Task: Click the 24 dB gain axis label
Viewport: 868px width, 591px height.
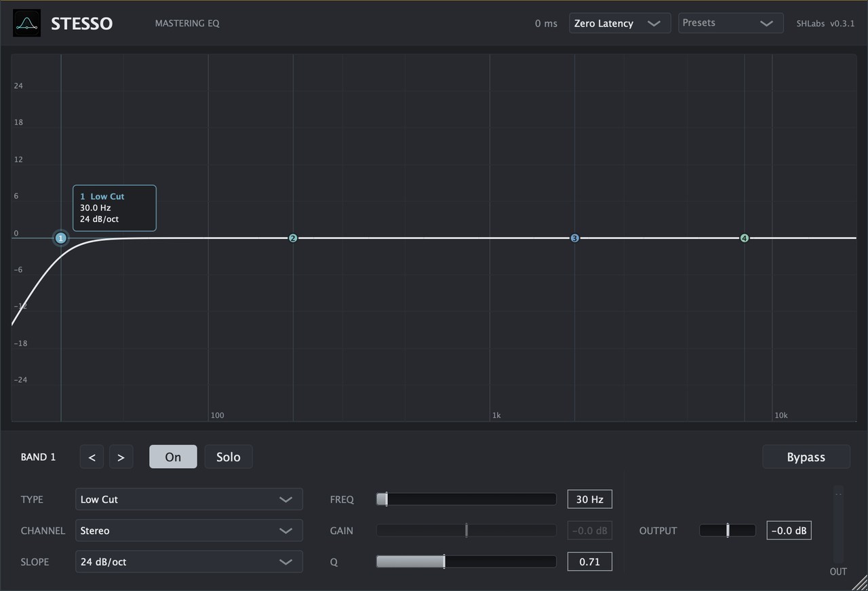Action: [19, 86]
